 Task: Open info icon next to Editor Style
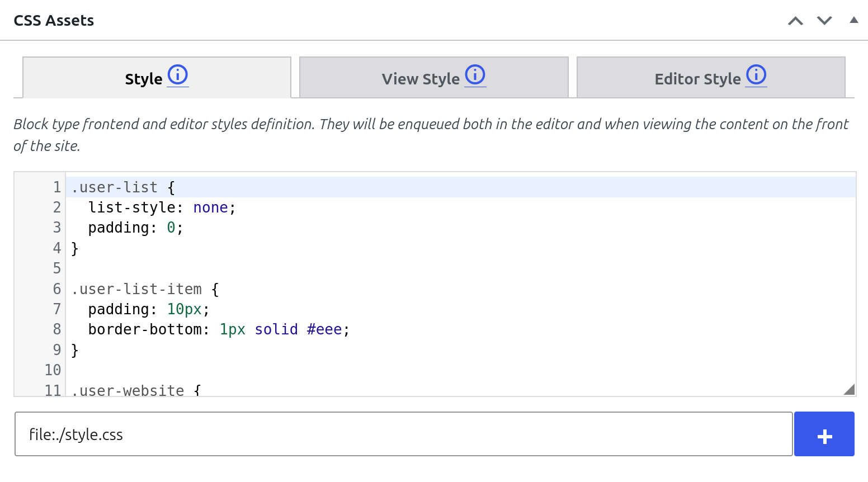[756, 74]
